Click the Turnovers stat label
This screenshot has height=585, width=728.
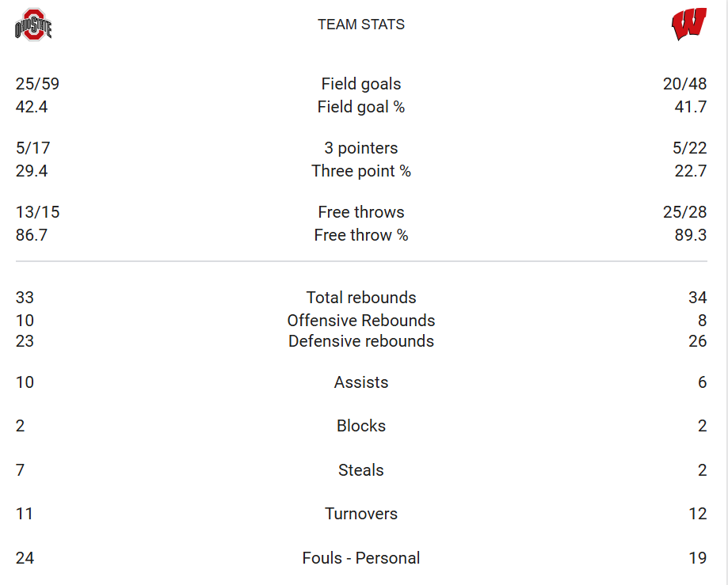[x=361, y=514]
